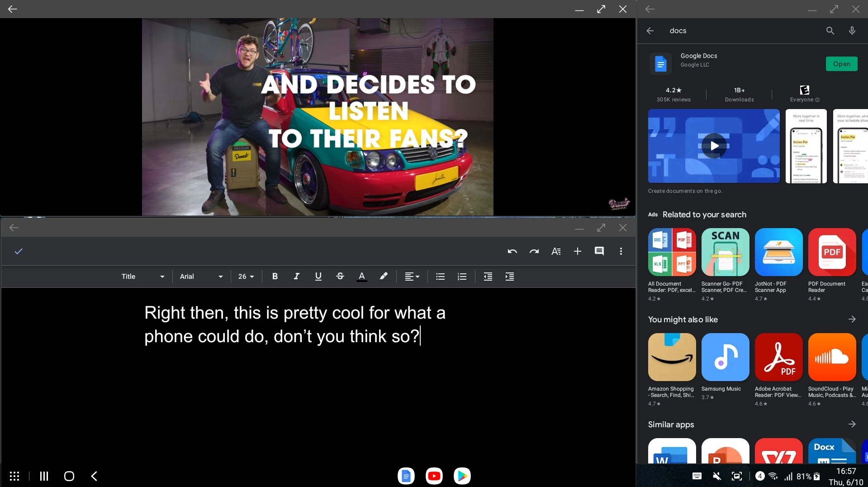This screenshot has width=868, height=487.
Task: Toggle bold formatting
Action: 275,277
